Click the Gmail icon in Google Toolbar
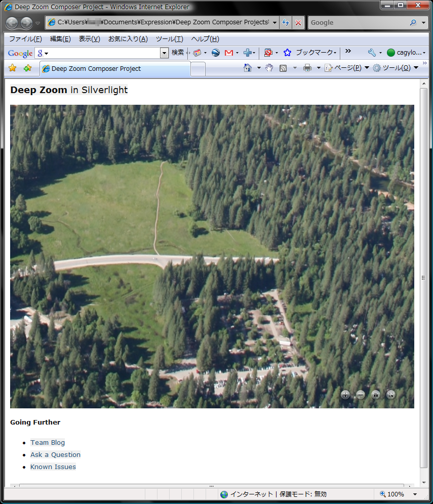The width and height of the screenshot is (433, 504). [x=229, y=53]
